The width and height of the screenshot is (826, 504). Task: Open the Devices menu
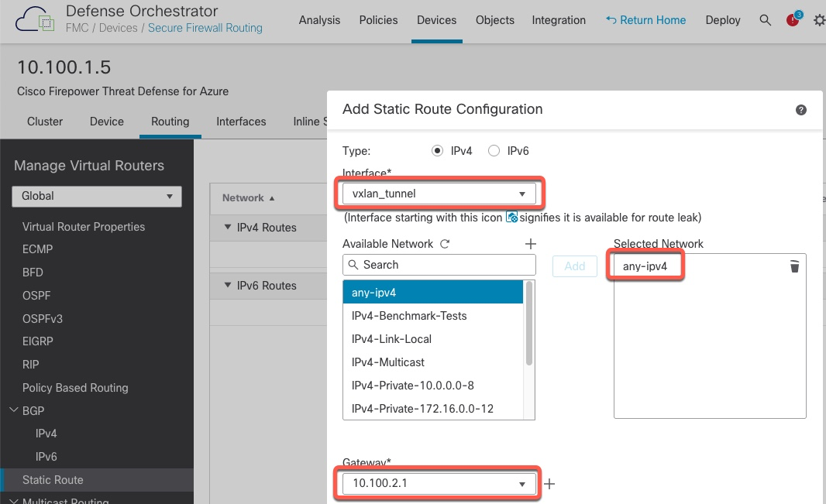[x=437, y=20]
